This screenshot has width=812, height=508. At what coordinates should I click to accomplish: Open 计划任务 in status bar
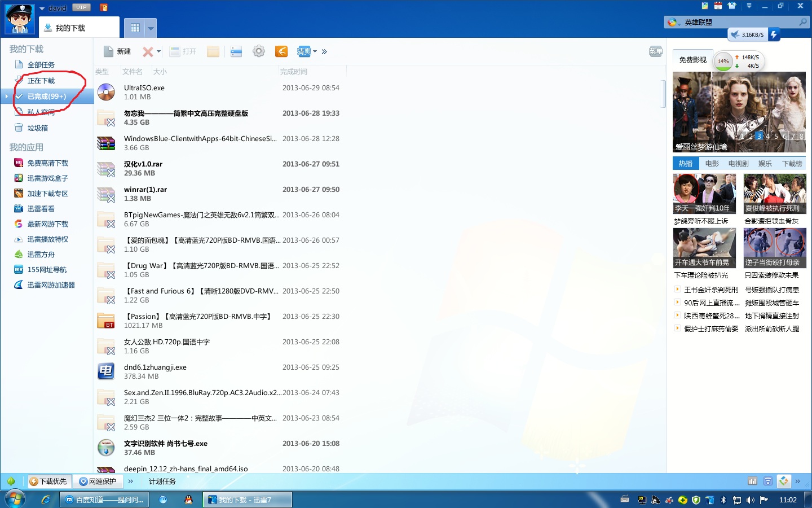coord(162,481)
